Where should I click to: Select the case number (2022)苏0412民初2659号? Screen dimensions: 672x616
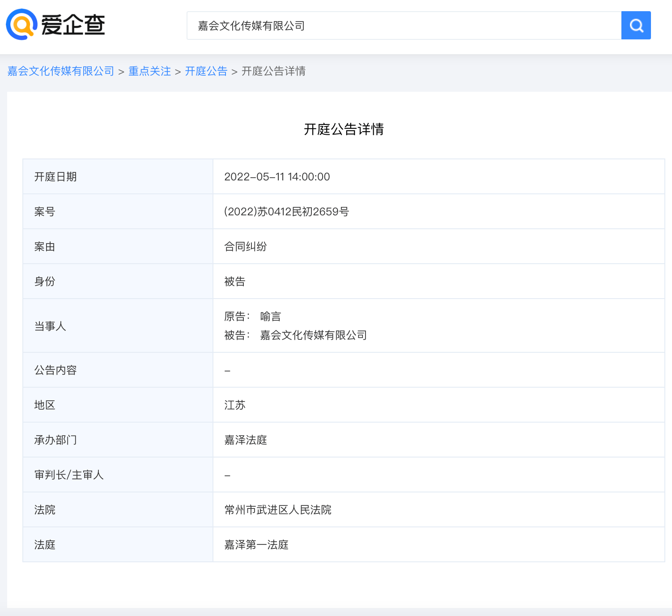tap(287, 211)
